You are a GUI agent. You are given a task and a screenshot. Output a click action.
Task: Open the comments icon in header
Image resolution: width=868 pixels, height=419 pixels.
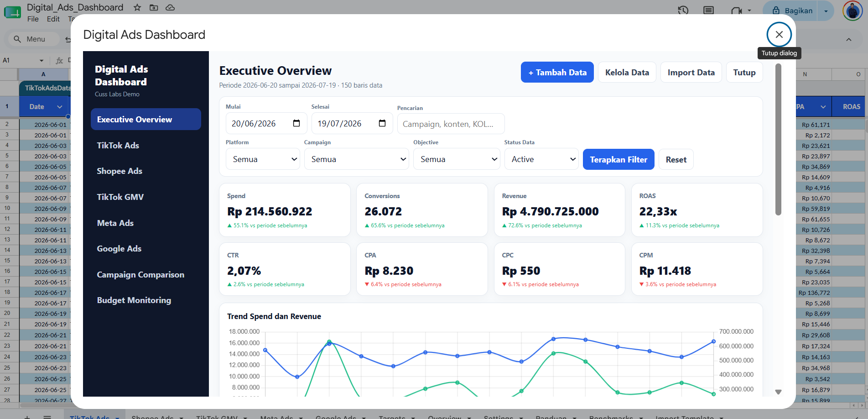pos(708,10)
